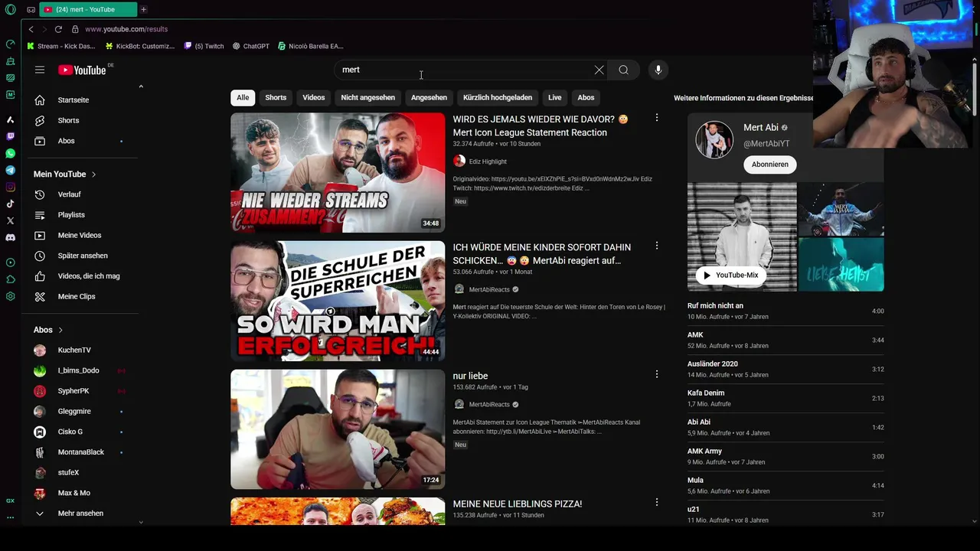Select the Alle filter chip
Image resolution: width=980 pixels, height=551 pixels.
[x=243, y=98]
